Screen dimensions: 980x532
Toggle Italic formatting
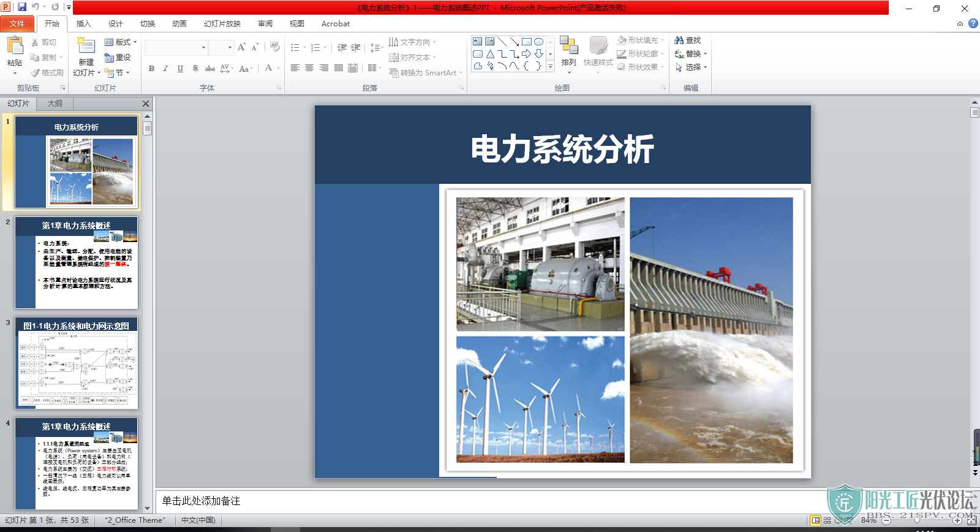[165, 69]
